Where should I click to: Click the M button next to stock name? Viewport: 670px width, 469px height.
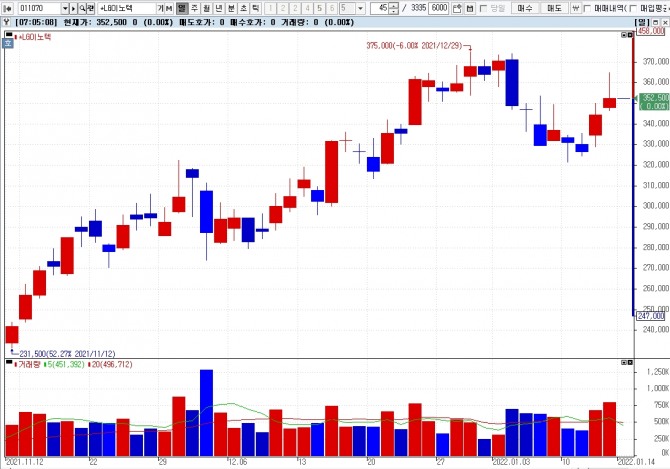[169, 8]
